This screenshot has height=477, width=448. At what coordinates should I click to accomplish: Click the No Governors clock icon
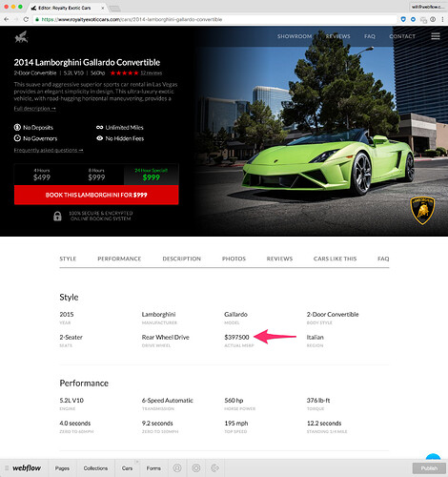point(17,138)
